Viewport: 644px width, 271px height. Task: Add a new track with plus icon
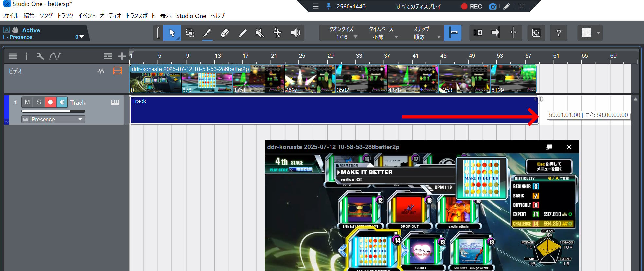coord(122,56)
